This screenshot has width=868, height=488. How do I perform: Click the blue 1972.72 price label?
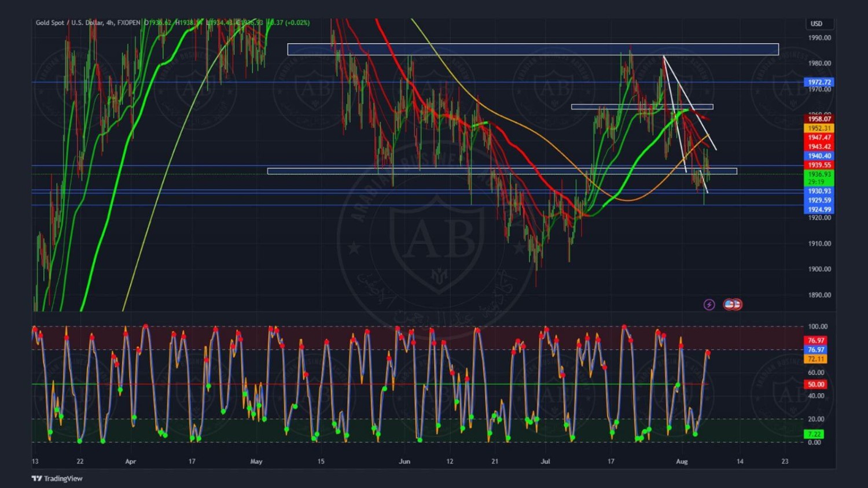(x=819, y=82)
